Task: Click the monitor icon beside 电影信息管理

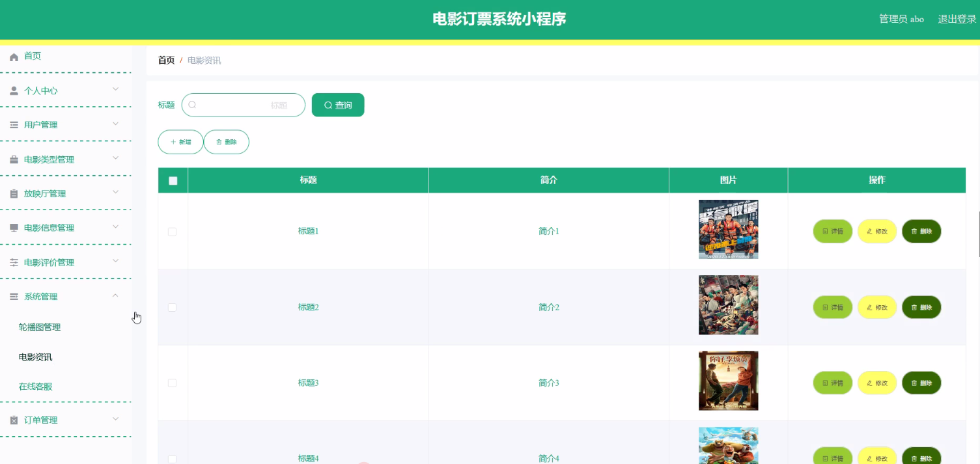Action: pos(14,228)
